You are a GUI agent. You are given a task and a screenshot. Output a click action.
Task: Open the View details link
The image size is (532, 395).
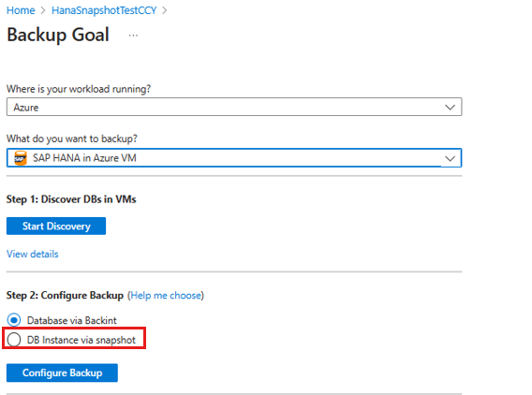(33, 254)
